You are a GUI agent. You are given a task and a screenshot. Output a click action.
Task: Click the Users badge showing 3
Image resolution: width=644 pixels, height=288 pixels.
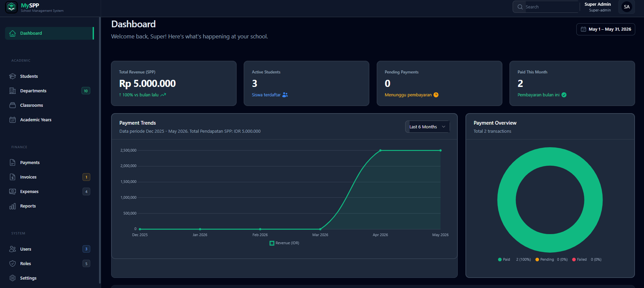(86, 249)
